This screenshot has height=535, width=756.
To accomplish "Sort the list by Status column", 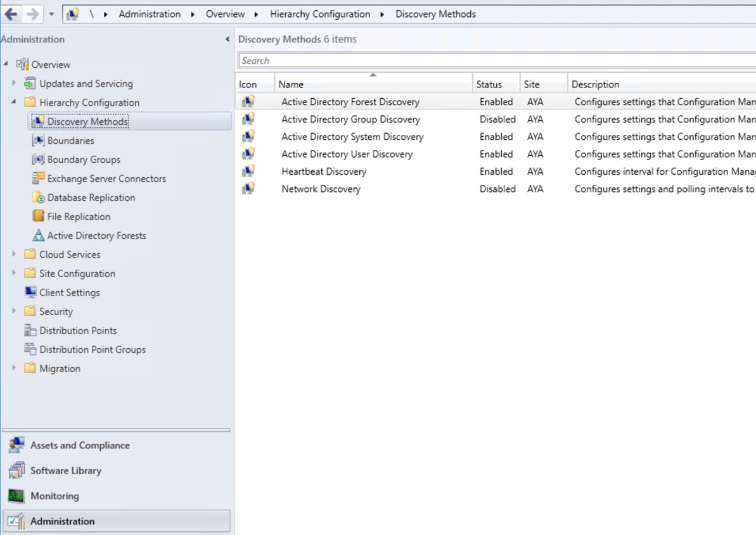I will click(x=496, y=82).
